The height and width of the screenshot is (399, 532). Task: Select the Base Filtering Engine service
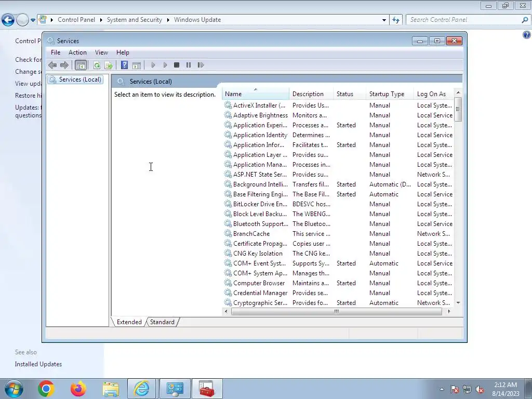338,194
